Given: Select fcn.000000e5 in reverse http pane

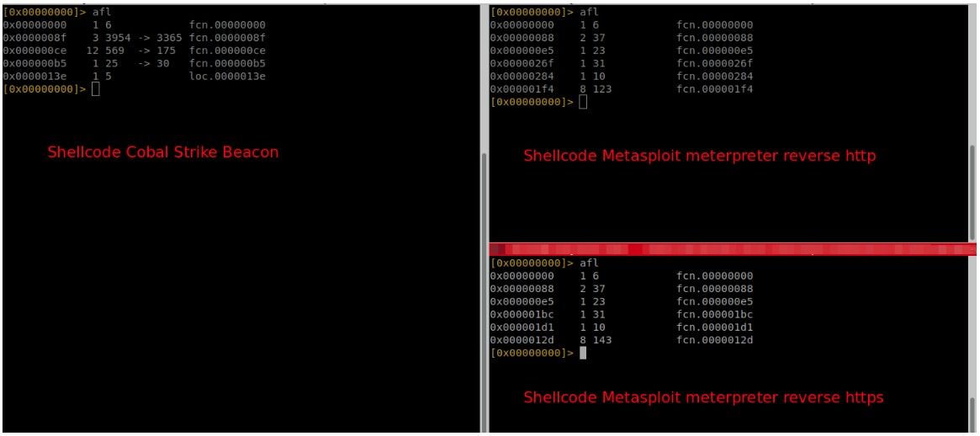Looking at the screenshot, I should pos(715,51).
